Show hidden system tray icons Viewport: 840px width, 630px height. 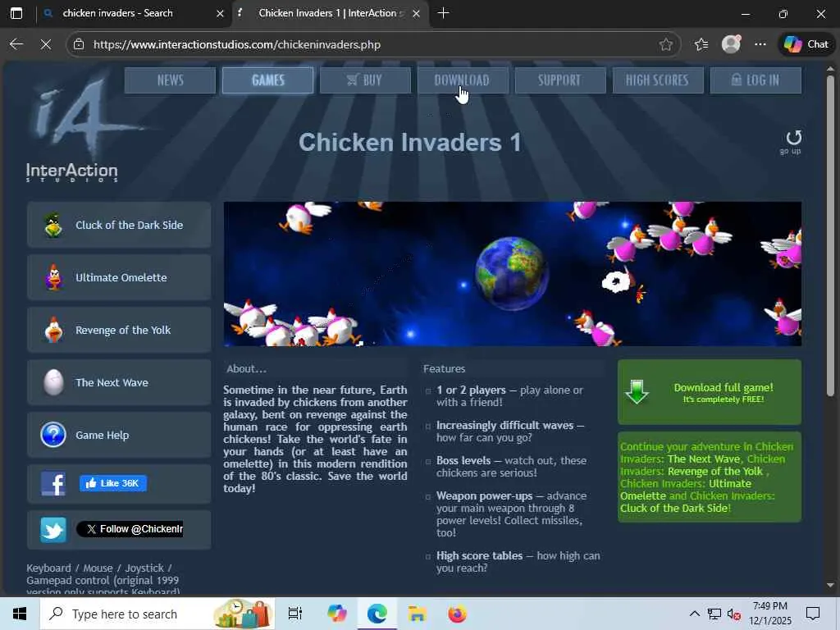(x=694, y=614)
